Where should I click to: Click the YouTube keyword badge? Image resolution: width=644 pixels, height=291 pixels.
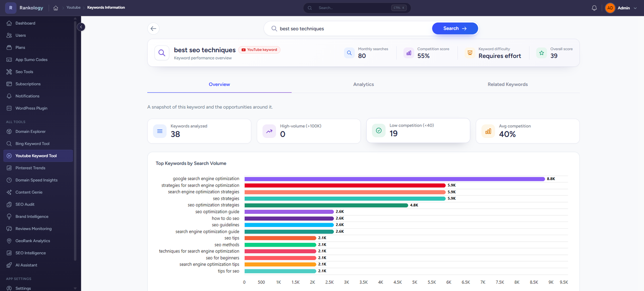coord(259,50)
